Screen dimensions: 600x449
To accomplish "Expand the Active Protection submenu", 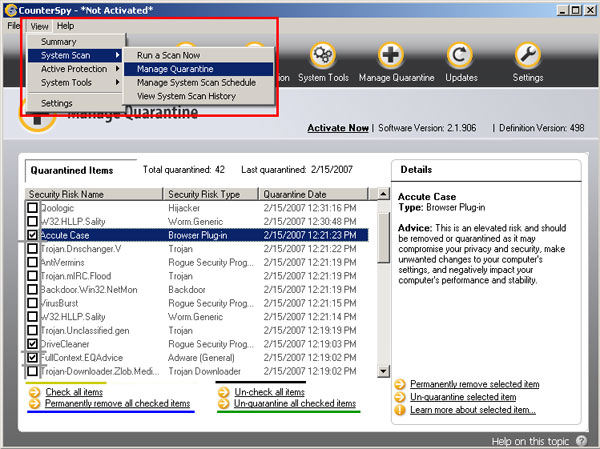I will (x=75, y=69).
